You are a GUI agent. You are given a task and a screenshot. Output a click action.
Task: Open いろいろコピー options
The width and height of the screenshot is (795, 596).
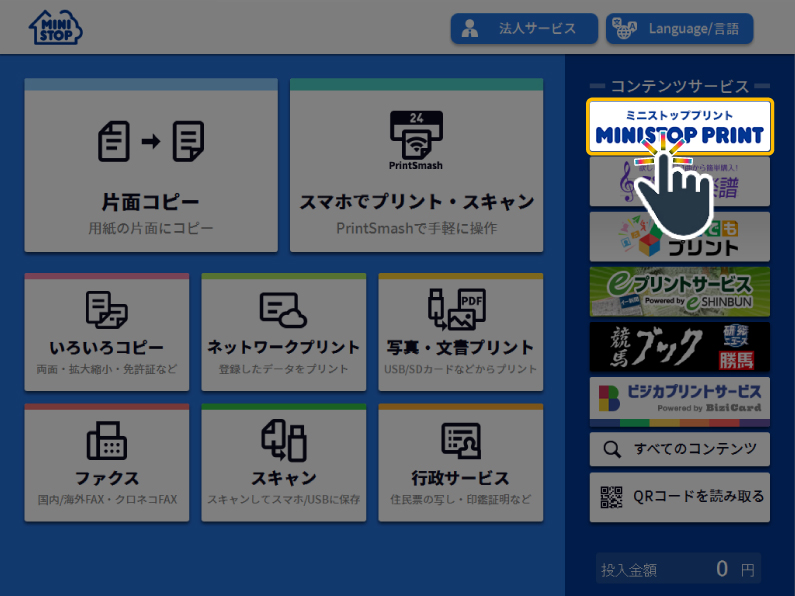106,332
